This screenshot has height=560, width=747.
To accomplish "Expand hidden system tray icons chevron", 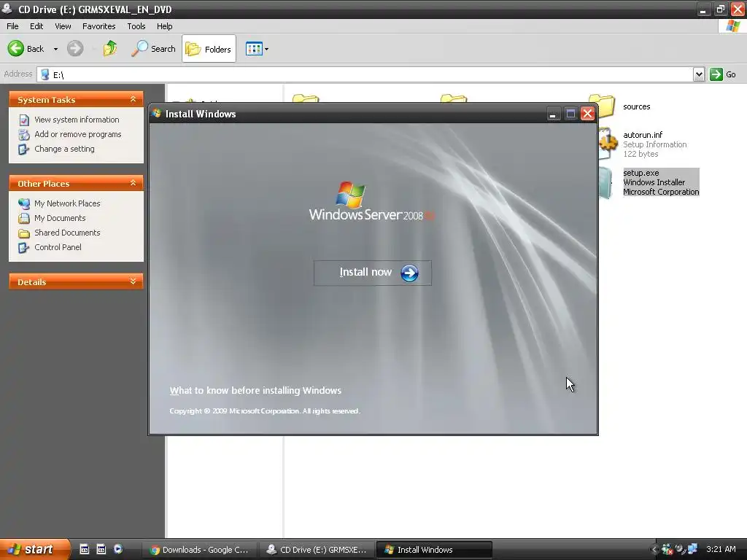I will click(x=654, y=550).
